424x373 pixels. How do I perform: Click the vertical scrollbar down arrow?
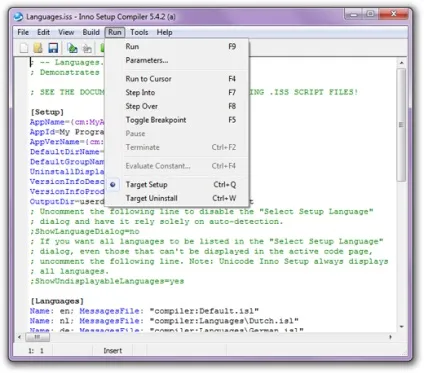[x=402, y=327]
